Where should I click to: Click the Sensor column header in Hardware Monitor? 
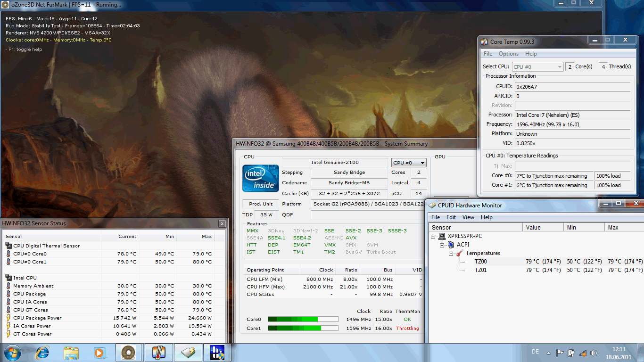coord(476,228)
